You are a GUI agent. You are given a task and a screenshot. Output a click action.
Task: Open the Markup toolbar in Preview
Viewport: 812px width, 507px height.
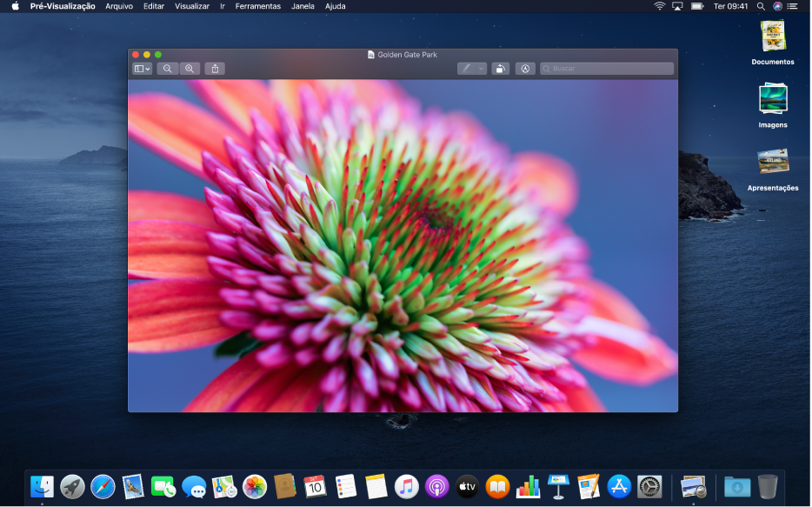click(525, 68)
